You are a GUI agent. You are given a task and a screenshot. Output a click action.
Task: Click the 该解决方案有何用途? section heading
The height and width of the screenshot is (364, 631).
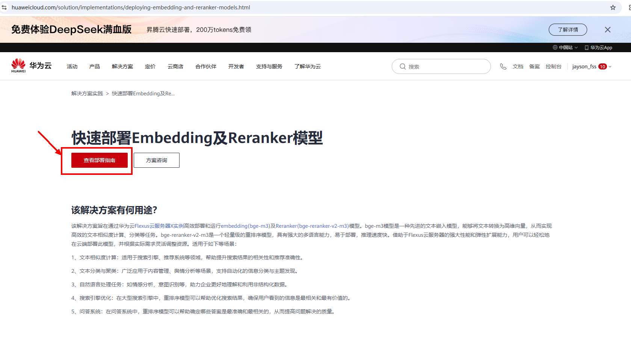[x=114, y=210]
